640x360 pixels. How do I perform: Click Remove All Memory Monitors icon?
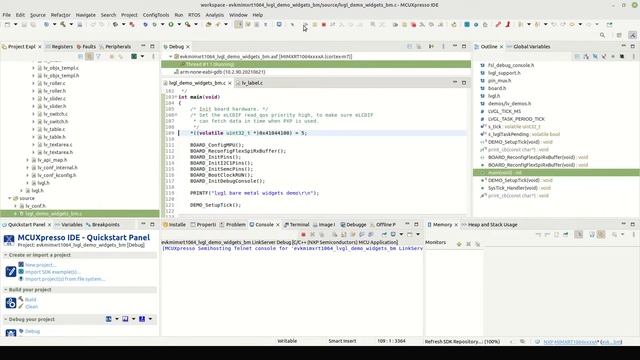pos(477,244)
